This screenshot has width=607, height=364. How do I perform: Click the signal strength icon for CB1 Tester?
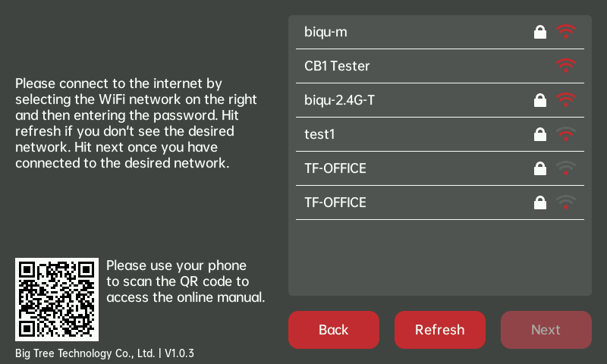coord(566,66)
